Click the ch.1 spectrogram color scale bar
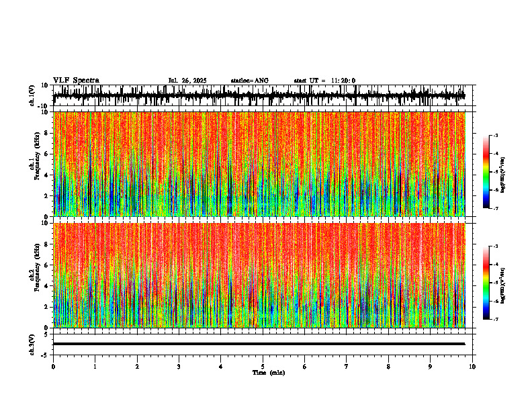 tap(486, 172)
